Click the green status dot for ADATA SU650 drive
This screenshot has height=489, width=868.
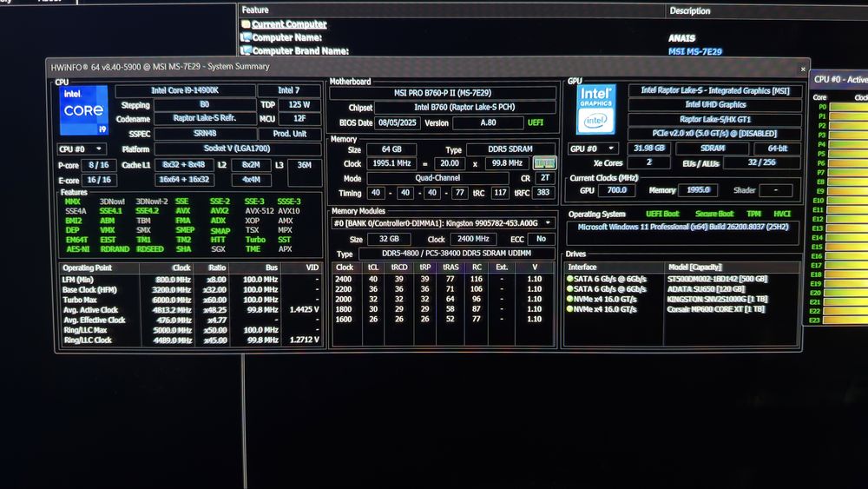pyautogui.click(x=569, y=288)
